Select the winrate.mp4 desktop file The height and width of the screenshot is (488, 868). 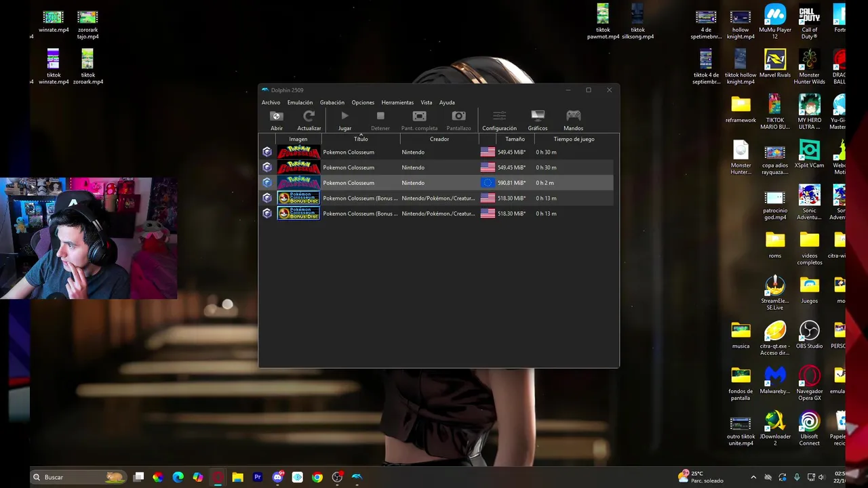click(54, 22)
